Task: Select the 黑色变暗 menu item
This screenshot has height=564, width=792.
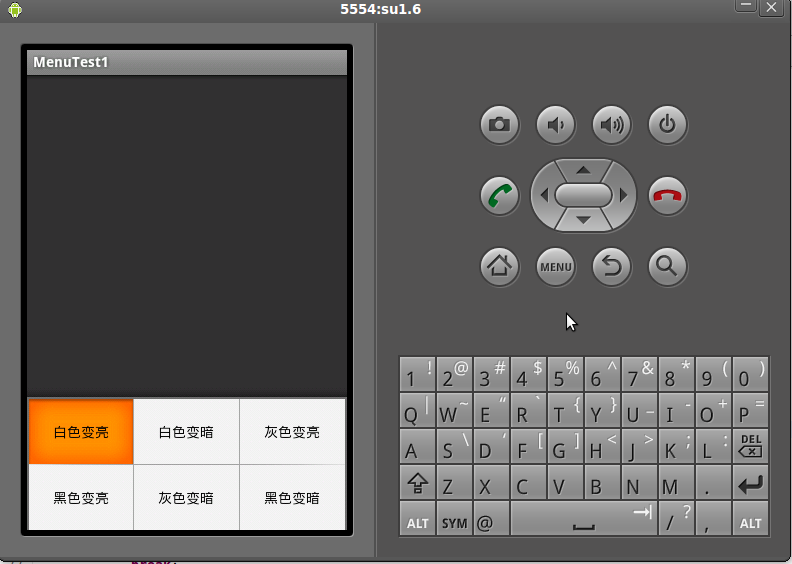Action: (292, 497)
